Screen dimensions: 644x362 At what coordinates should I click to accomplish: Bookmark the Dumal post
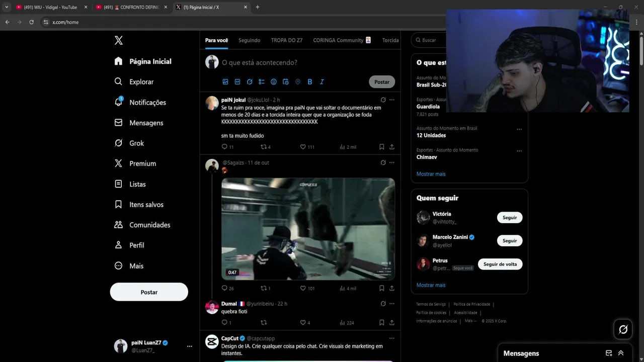[x=381, y=323]
